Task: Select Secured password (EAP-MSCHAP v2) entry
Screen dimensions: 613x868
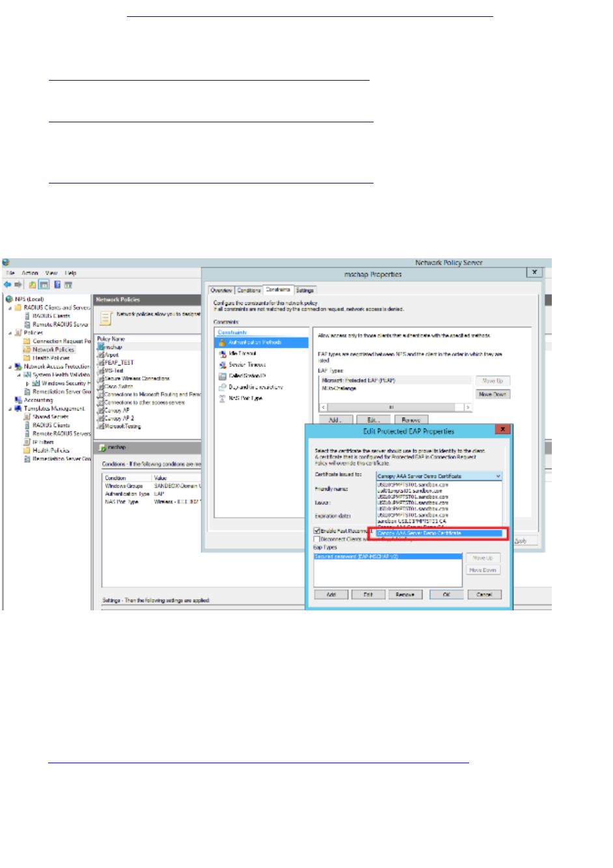Action: click(388, 557)
